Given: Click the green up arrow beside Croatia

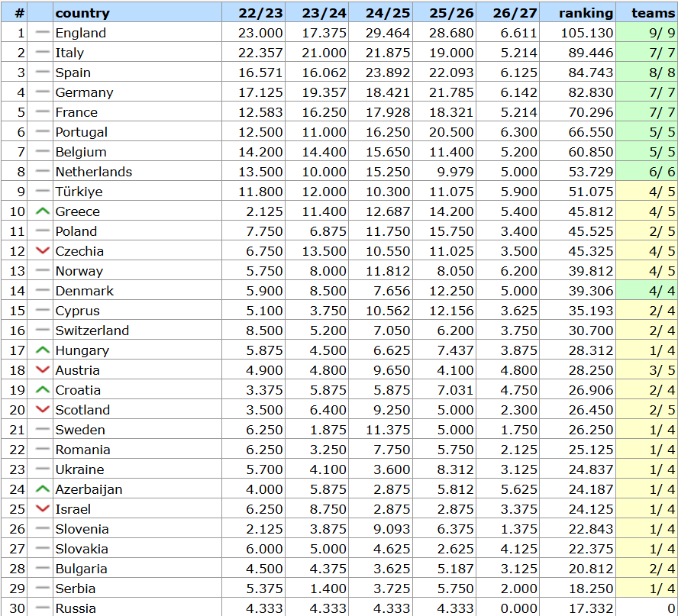Looking at the screenshot, I should [x=43, y=390].
